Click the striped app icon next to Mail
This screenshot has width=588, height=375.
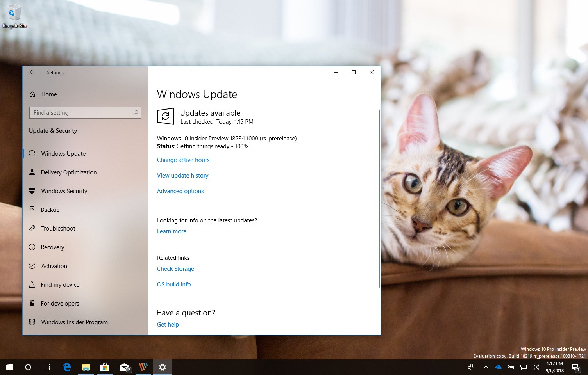(143, 367)
